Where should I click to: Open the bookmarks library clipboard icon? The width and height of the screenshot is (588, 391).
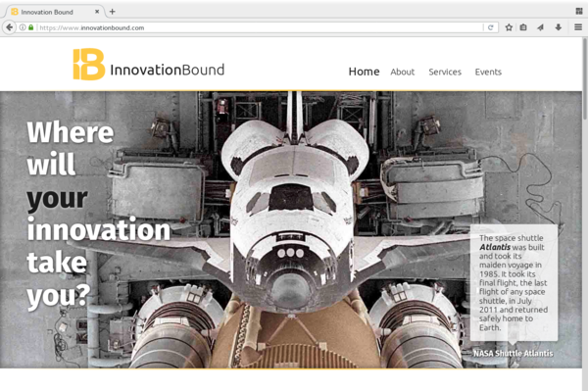(x=523, y=27)
